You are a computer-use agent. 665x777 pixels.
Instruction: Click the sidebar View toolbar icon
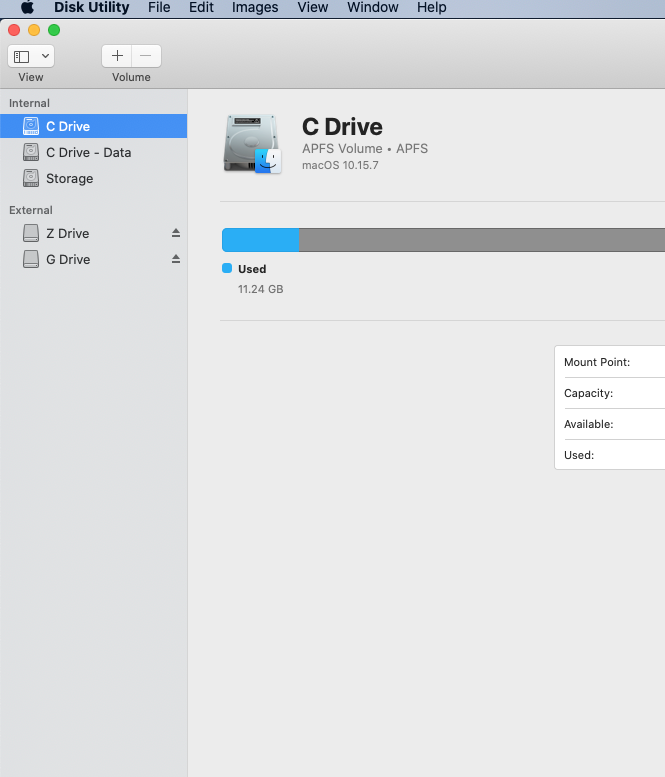(x=22, y=56)
